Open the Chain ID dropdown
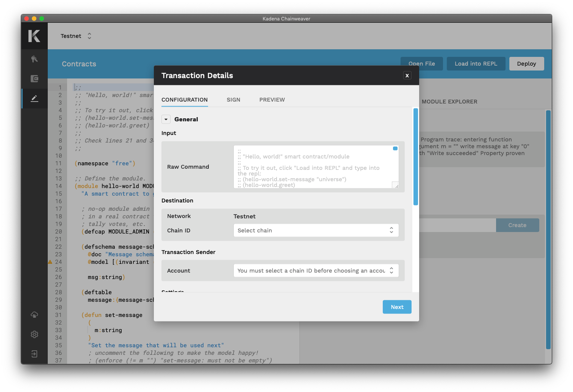This screenshot has width=573, height=392. pos(316,230)
